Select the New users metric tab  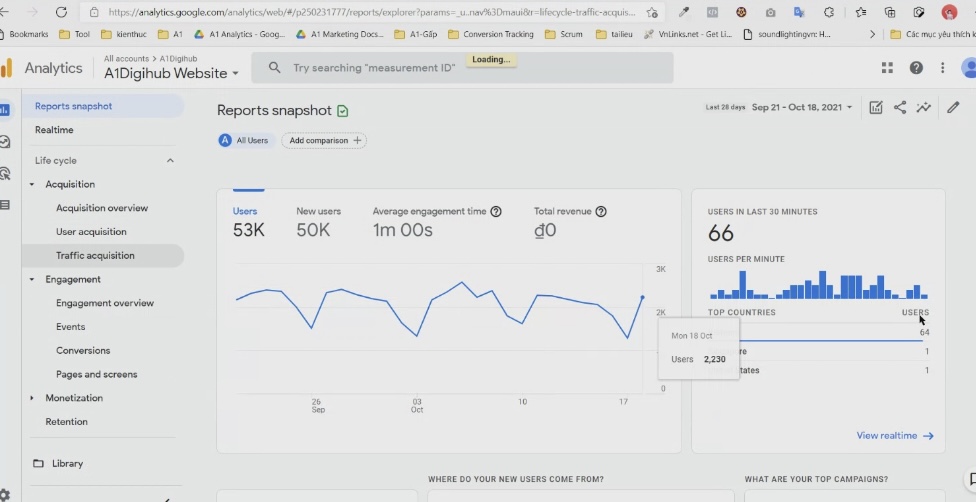[319, 222]
